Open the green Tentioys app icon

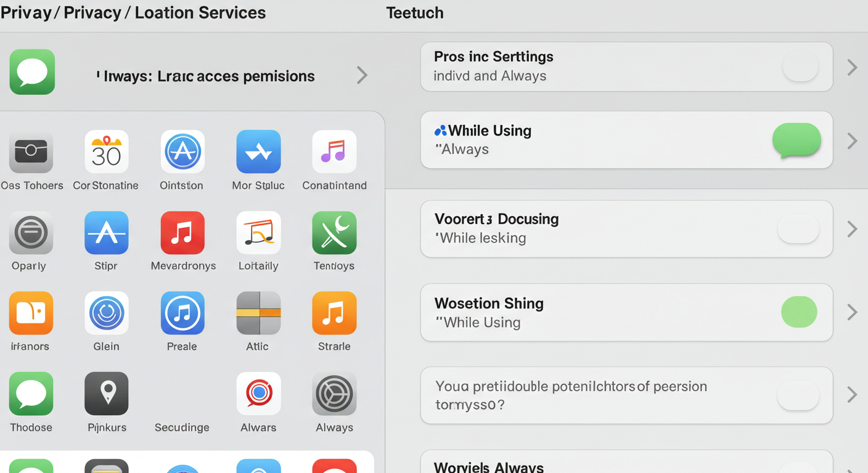click(334, 233)
